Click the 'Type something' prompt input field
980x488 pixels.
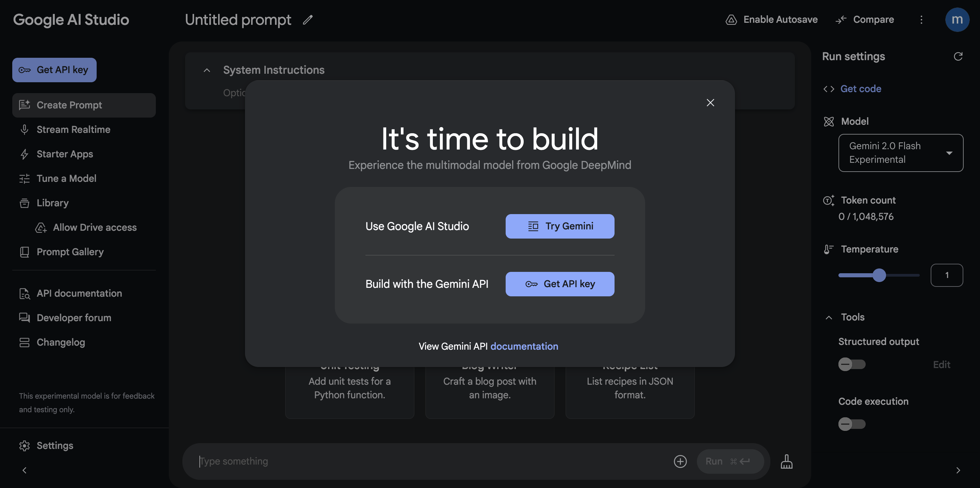coord(419,461)
